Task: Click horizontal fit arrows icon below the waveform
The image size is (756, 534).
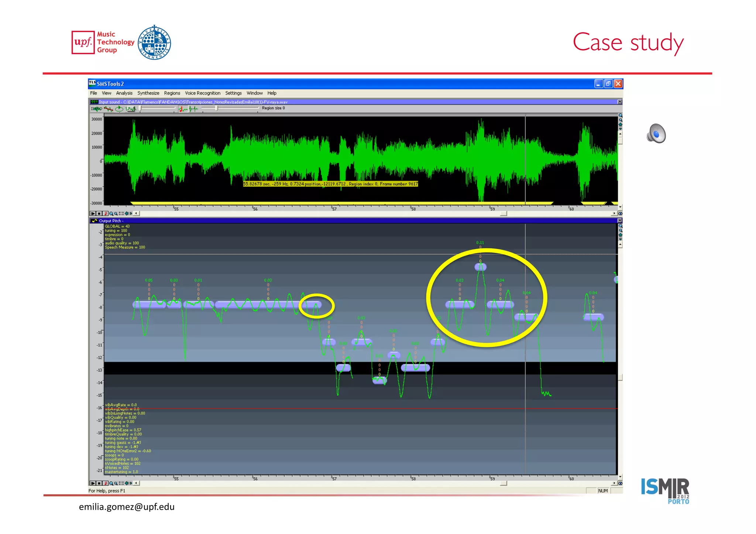Action: (x=128, y=213)
